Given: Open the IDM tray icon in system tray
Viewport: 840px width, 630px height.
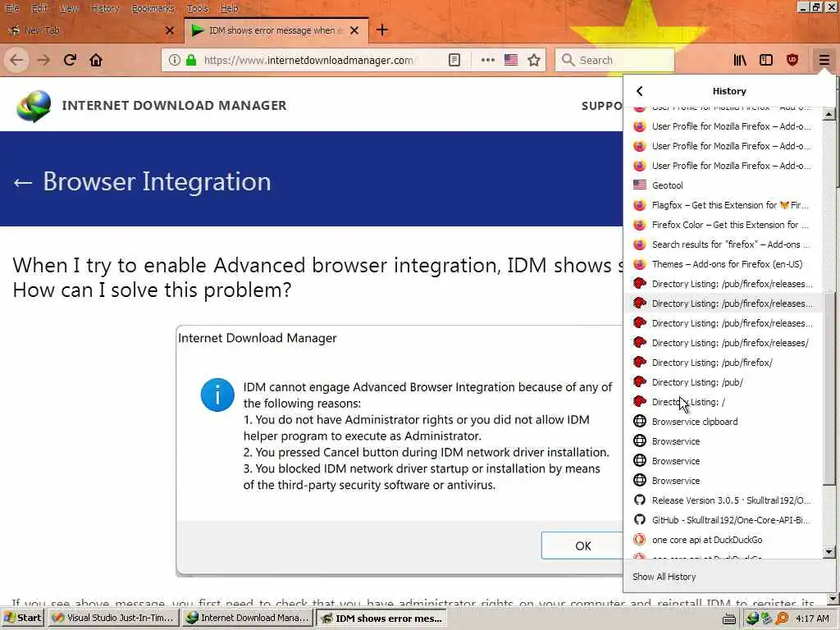Looking at the screenshot, I should point(752,619).
